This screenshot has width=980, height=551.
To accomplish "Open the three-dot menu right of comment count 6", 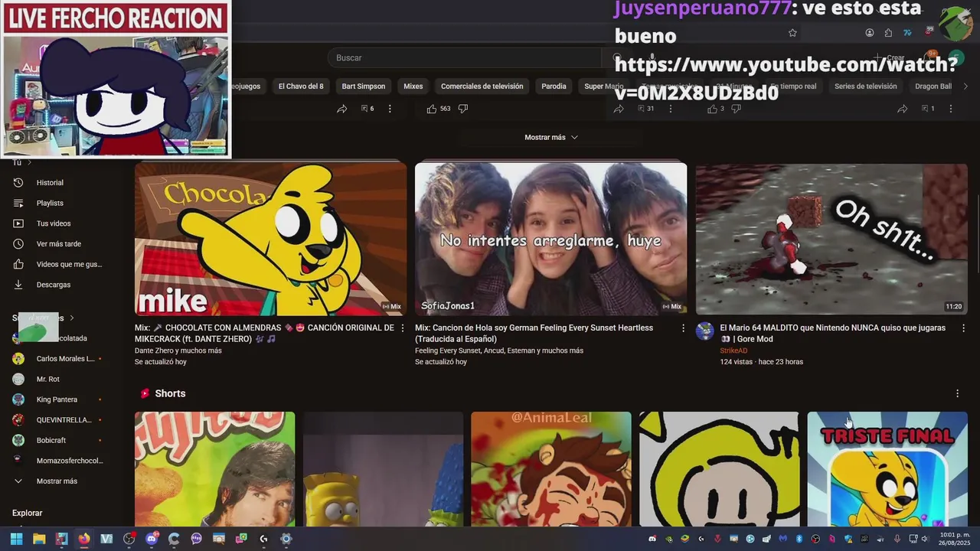I will click(390, 109).
